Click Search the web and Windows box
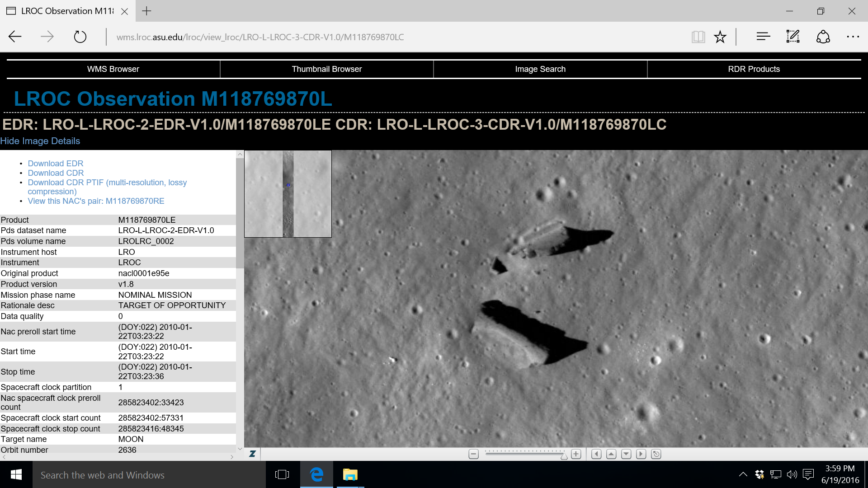868x488 pixels. (149, 475)
